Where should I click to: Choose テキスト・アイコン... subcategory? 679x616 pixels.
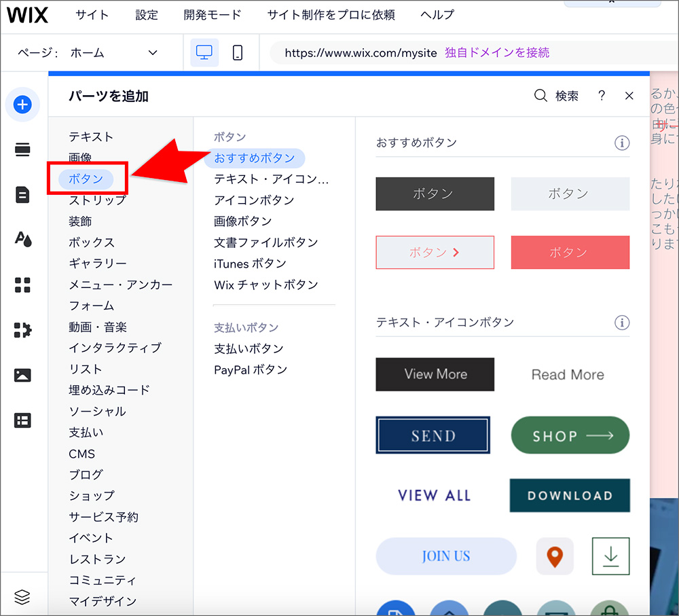271,179
